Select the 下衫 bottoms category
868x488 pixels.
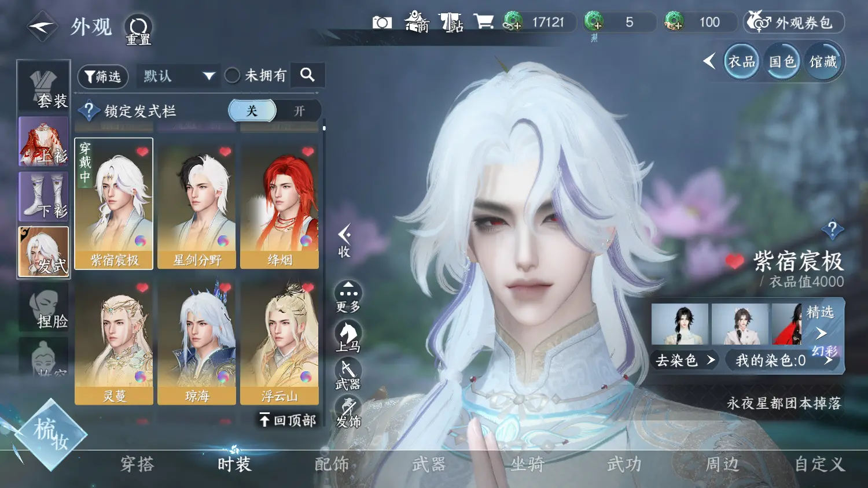tap(44, 197)
